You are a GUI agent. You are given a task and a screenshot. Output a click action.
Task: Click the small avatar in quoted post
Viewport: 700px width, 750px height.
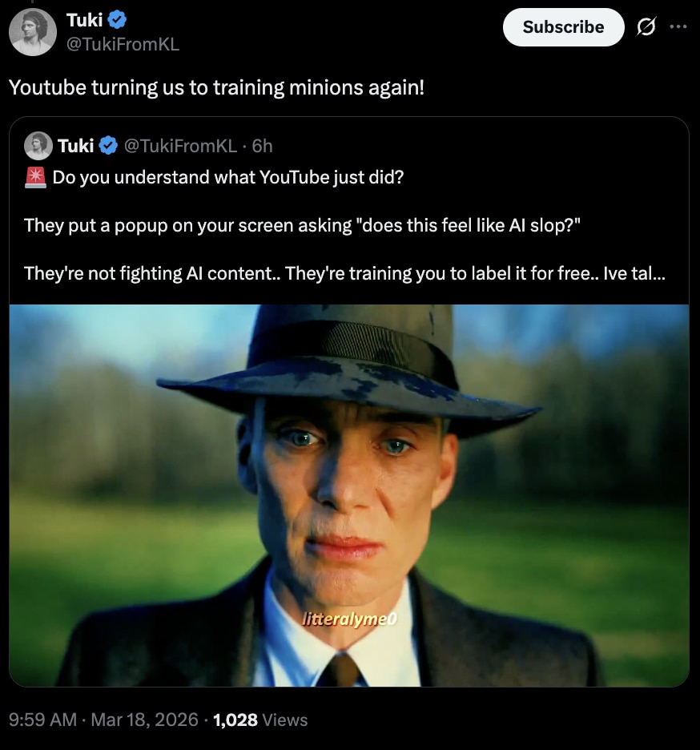[x=38, y=145]
